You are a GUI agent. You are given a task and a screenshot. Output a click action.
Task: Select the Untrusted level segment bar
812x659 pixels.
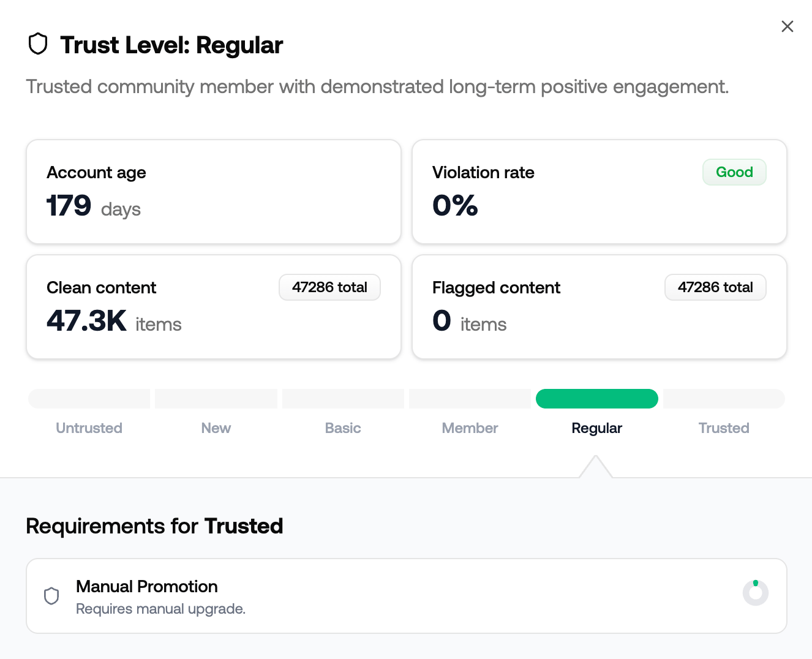click(x=89, y=399)
